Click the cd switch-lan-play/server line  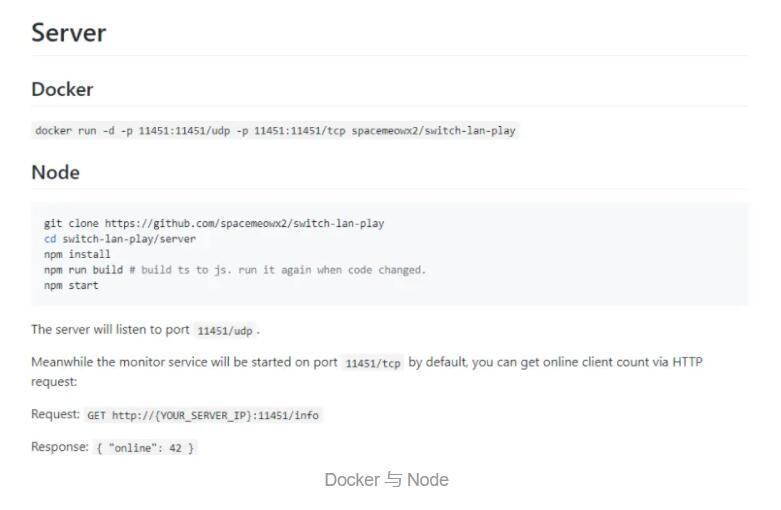tap(120, 239)
